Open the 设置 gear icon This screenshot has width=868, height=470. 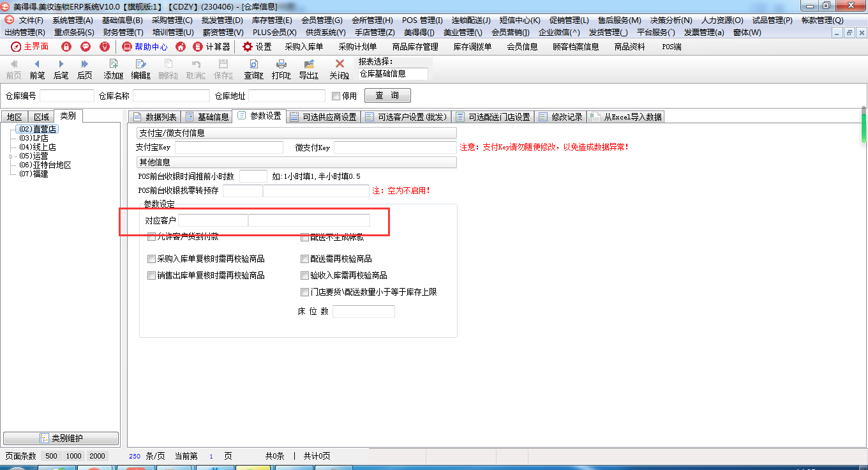(x=248, y=47)
